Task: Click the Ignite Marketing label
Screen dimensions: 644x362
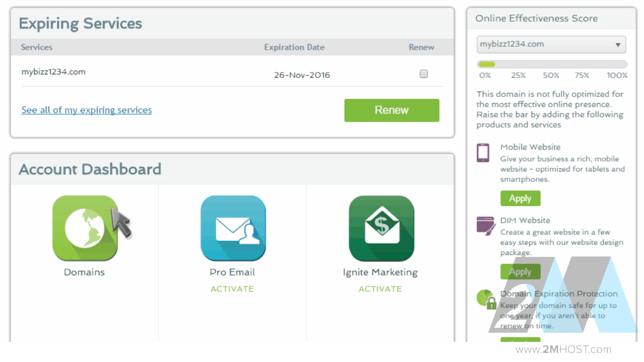Action: coord(380,273)
